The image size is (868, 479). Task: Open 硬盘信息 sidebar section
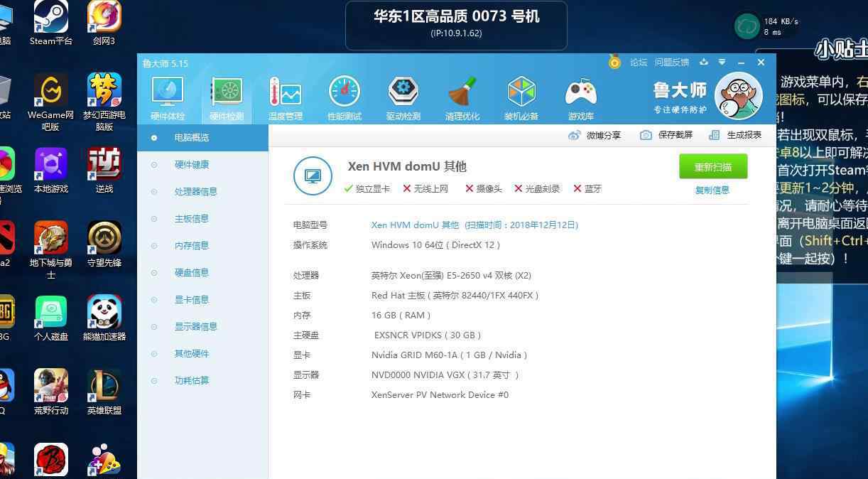[x=192, y=273]
